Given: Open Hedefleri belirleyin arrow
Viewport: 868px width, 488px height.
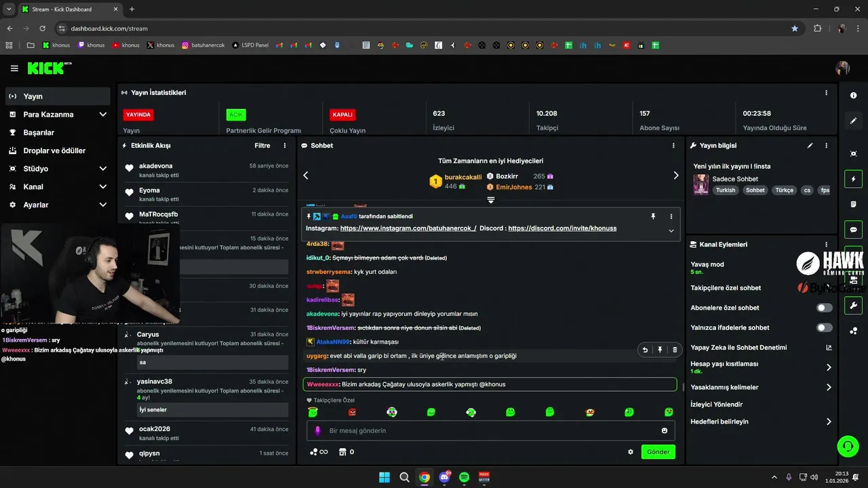Looking at the screenshot, I should (829, 422).
